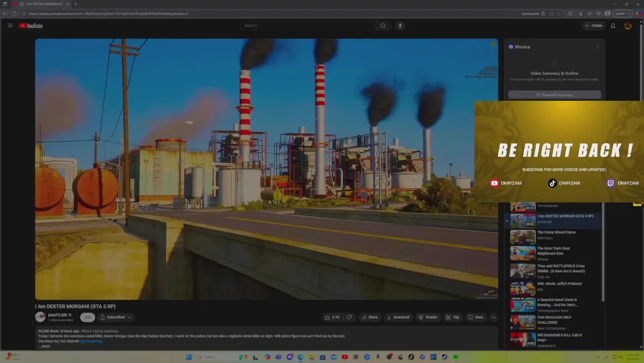
Task: Open YouTube notifications bell
Action: (613, 26)
